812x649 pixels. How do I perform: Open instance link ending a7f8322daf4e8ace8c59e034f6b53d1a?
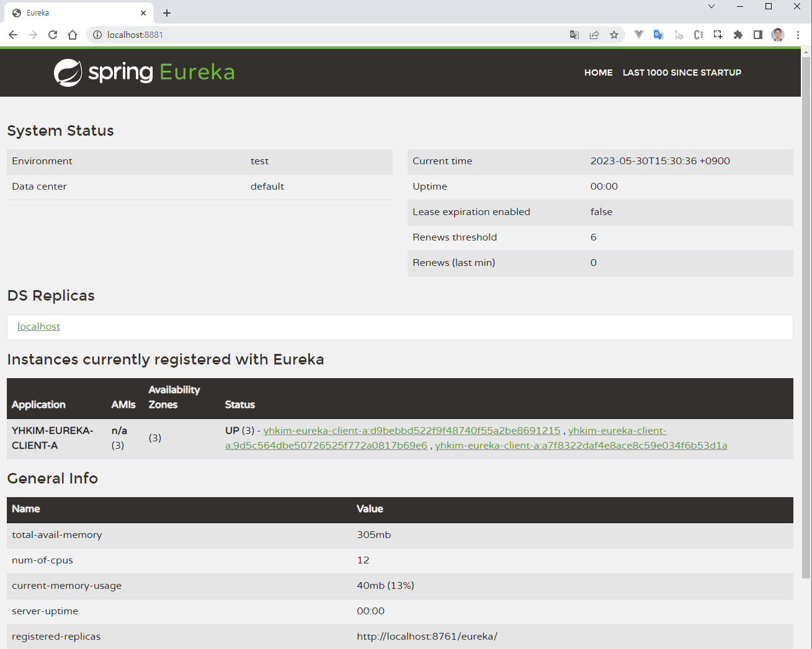pos(581,446)
